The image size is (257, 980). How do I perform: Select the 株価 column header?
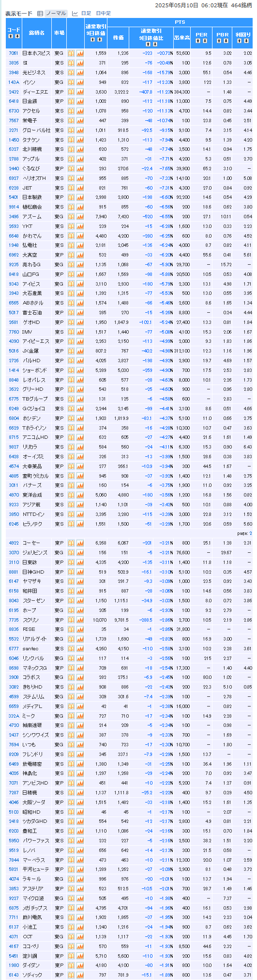(x=119, y=37)
